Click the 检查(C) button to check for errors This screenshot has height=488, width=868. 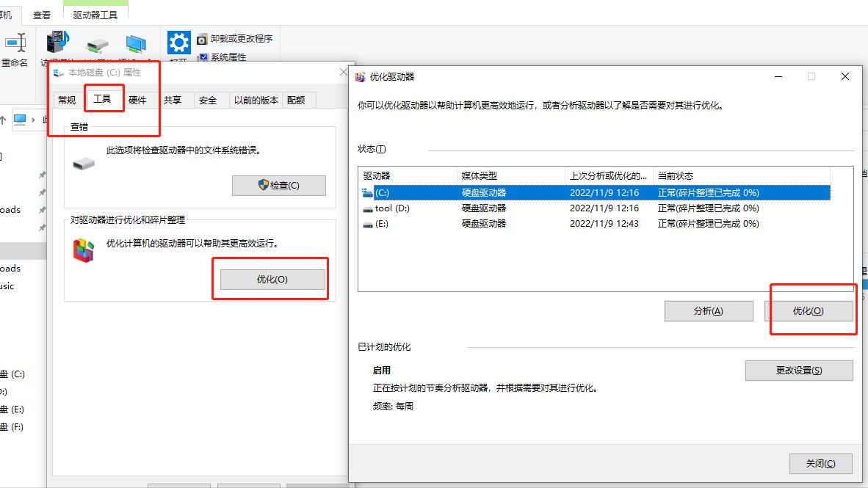coord(278,185)
